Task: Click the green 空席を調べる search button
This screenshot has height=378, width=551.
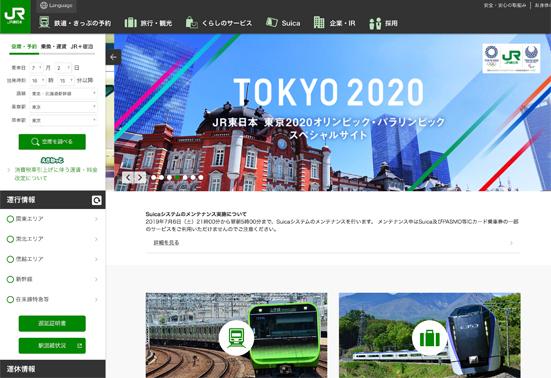Action: (52, 142)
